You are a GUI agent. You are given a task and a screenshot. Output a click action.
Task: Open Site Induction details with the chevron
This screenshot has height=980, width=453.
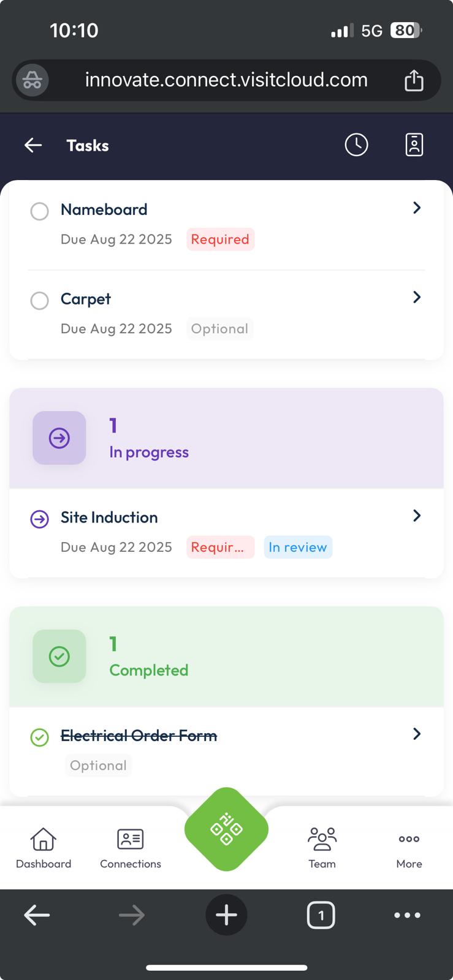point(416,515)
